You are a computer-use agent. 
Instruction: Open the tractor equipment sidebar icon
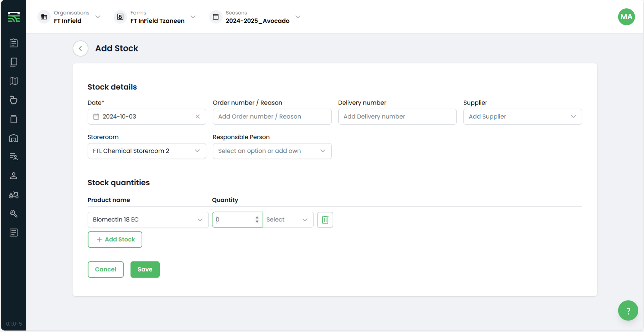click(x=14, y=195)
